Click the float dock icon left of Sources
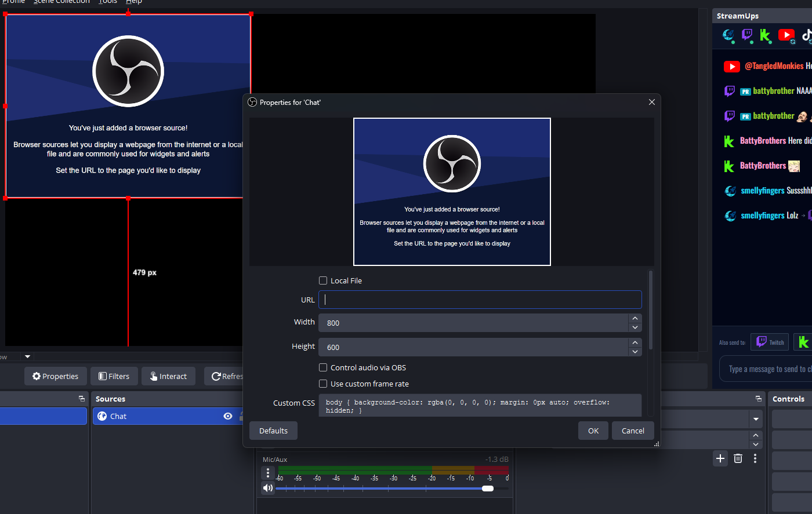This screenshot has width=812, height=514. coord(82,399)
